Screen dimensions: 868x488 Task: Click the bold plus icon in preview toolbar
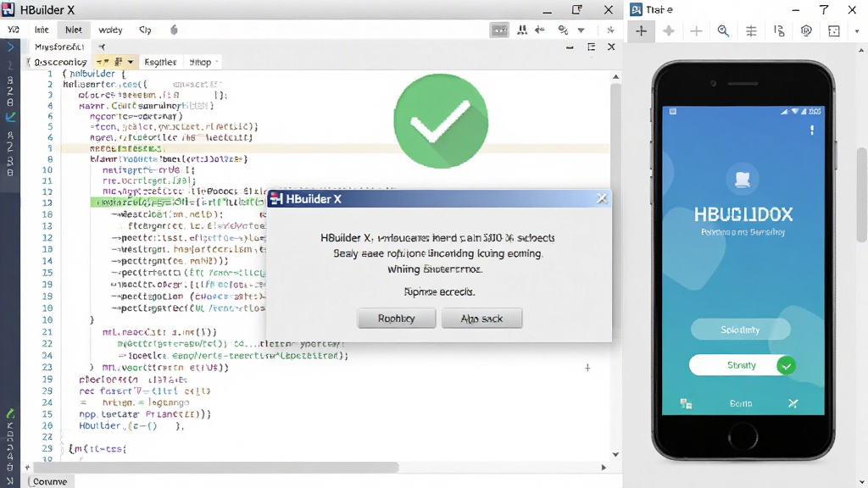tap(641, 31)
